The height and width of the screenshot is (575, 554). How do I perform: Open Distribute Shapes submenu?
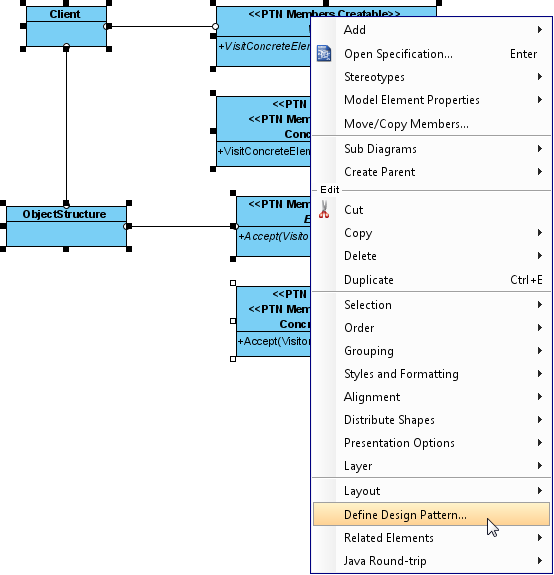[431, 420]
